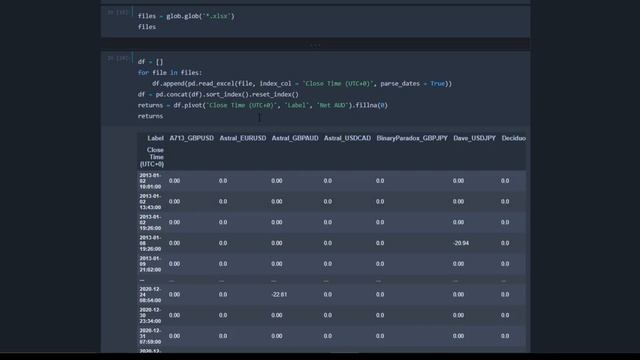This screenshot has height=360, width=640.
Task: Select the second cell's input prompt number
Action: [x=118, y=58]
